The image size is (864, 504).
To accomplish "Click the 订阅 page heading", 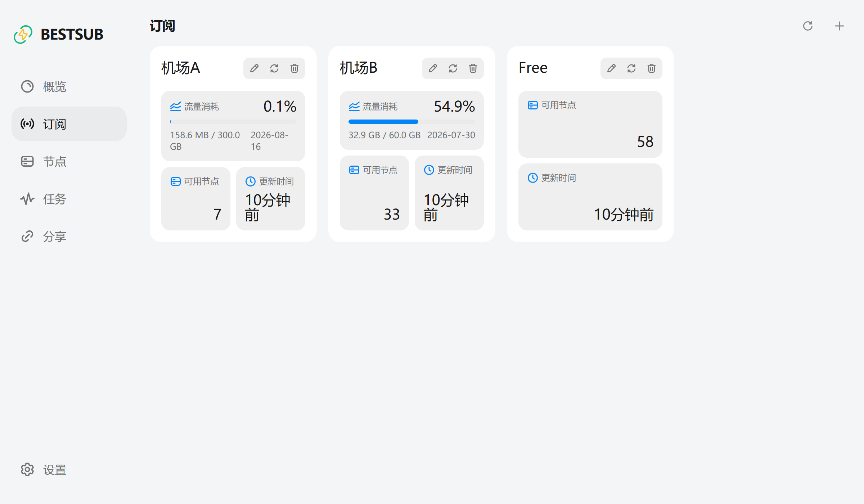I will (162, 26).
